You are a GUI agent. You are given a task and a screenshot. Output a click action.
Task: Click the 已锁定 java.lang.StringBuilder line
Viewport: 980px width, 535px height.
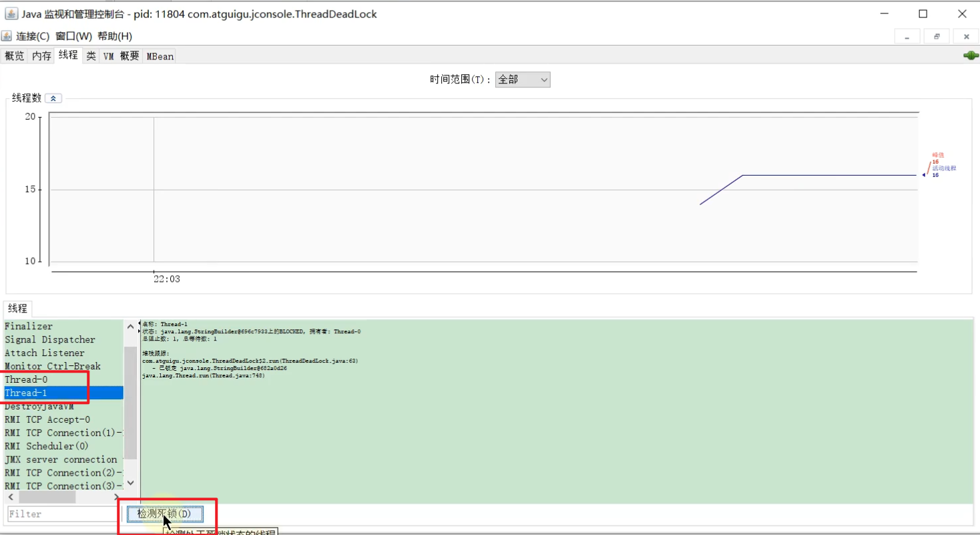pyautogui.click(x=220, y=368)
